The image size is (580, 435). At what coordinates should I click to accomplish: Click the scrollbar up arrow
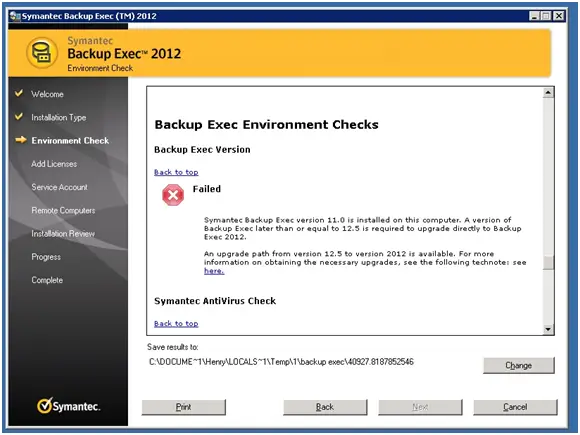[x=548, y=92]
